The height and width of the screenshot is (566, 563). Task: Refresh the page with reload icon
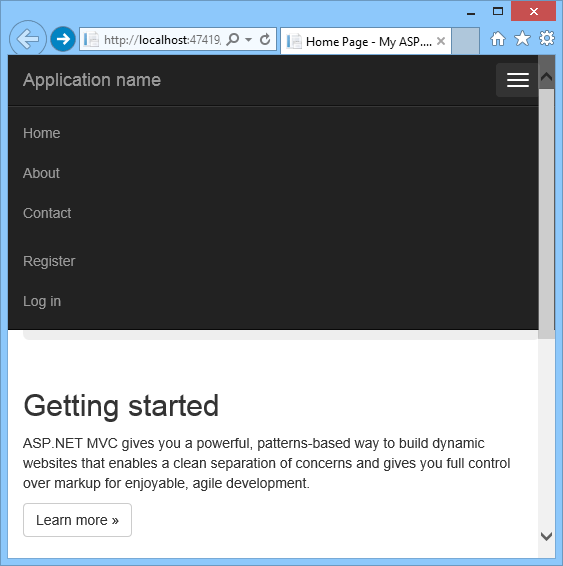point(265,39)
